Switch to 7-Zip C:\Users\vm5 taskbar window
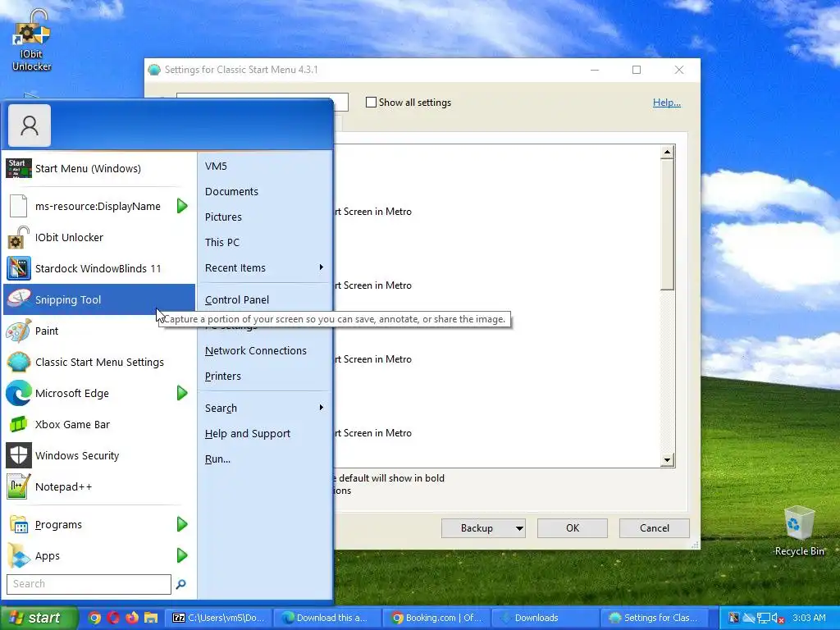Viewport: 840px width, 630px height. coord(218,618)
